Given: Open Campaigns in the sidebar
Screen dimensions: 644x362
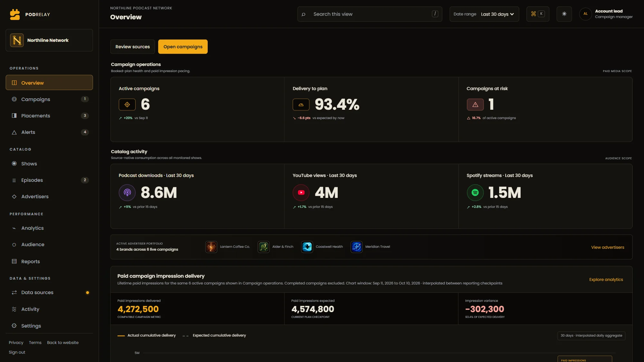Looking at the screenshot, I should [x=49, y=99].
